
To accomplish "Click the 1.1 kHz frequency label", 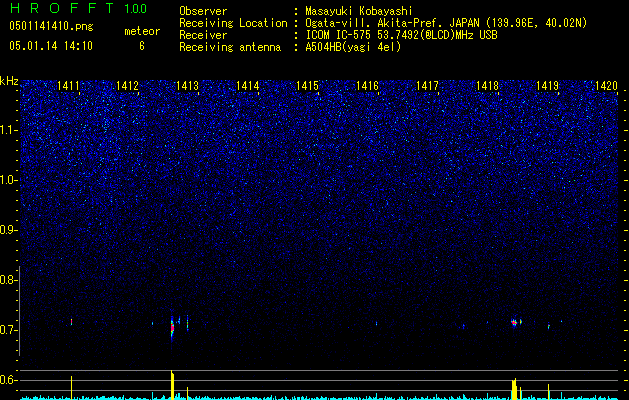I will pos(8,130).
